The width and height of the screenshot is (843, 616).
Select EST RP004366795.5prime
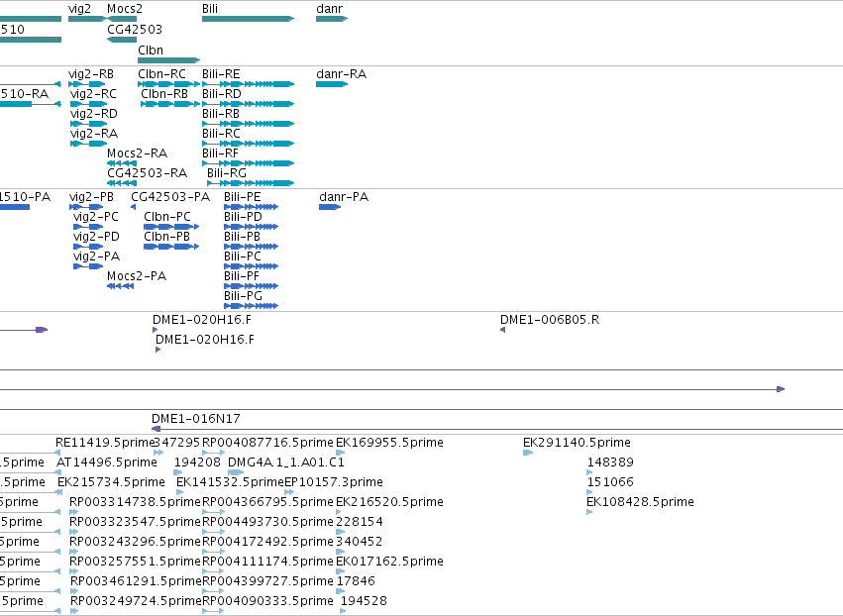(267, 502)
